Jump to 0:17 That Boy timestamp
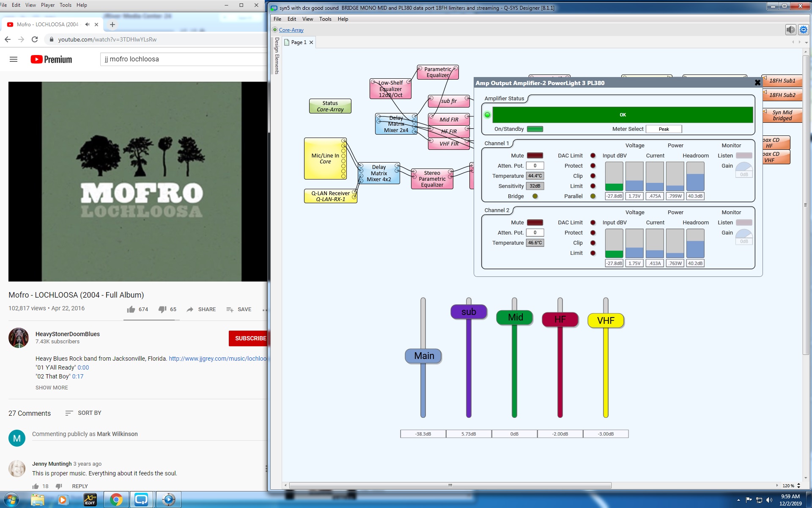This screenshot has height=508, width=812. point(78,376)
